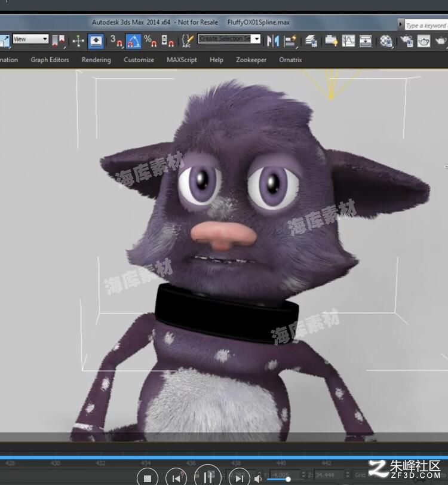The image size is (448, 485).
Task: Click the Mirror tool icon
Action: [273, 41]
